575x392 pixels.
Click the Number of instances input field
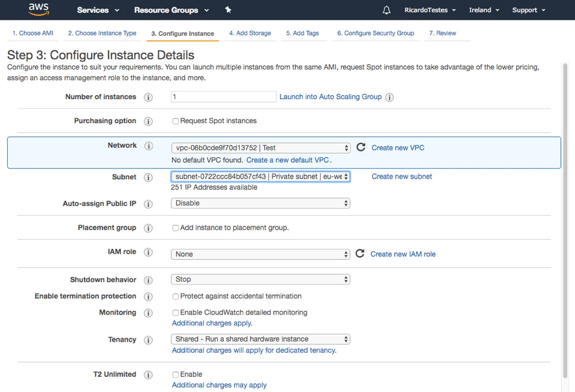(223, 97)
